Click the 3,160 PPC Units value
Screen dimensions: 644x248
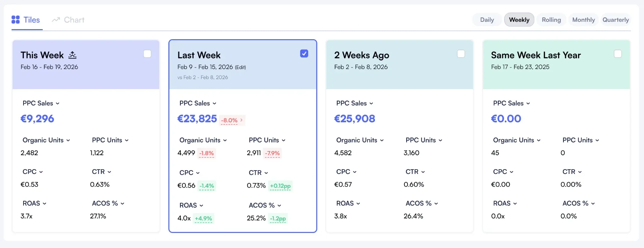(x=412, y=153)
